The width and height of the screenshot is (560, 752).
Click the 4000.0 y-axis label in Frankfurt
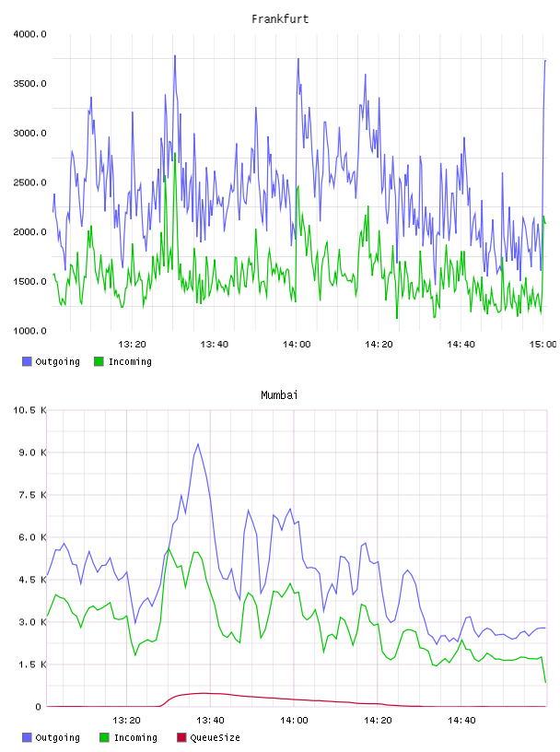(x=29, y=34)
